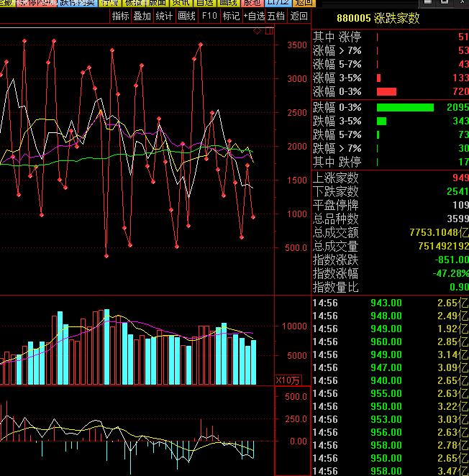Toggle the 五档 five-level quotes view
The image size is (469, 476).
[x=276, y=16]
